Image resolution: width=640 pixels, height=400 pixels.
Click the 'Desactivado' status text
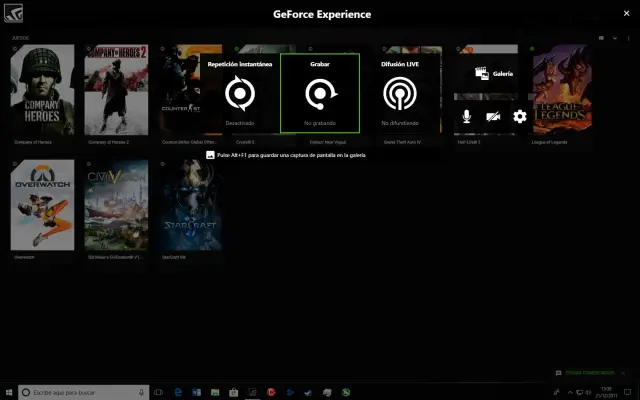tap(240, 123)
